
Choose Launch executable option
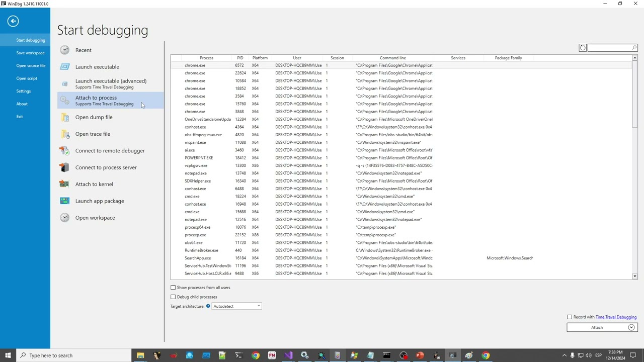coord(110,67)
